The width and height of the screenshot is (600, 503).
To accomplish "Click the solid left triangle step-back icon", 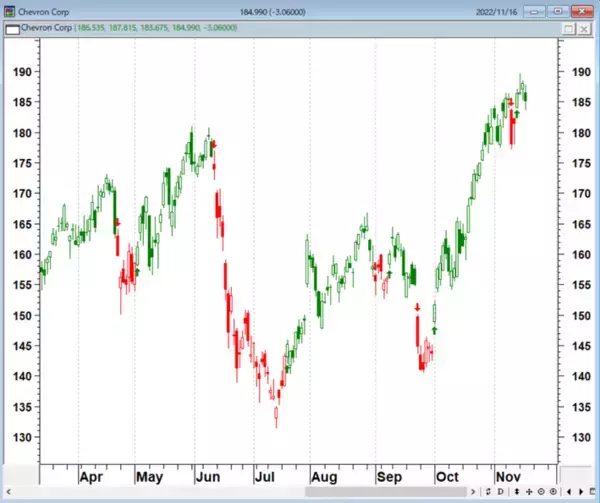I will 569,492.
